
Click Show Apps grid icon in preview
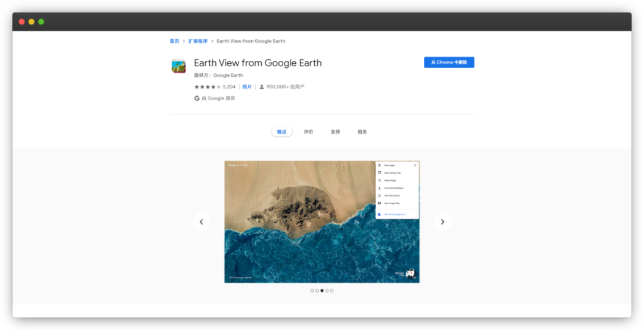point(379,165)
